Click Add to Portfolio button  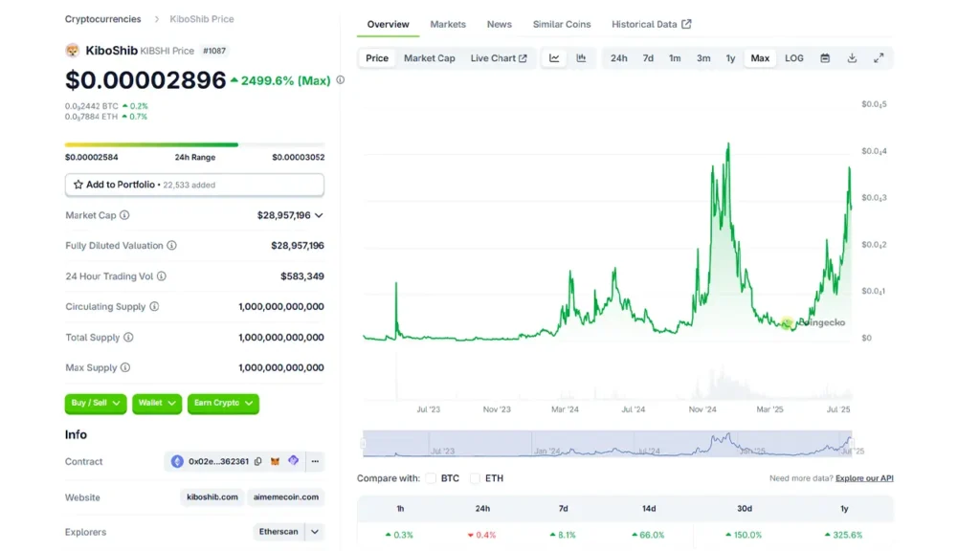194,185
